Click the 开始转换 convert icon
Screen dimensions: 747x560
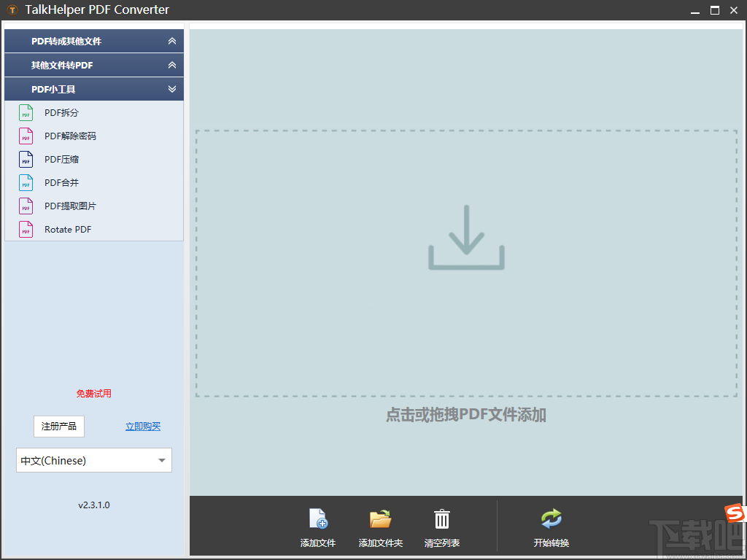[551, 518]
